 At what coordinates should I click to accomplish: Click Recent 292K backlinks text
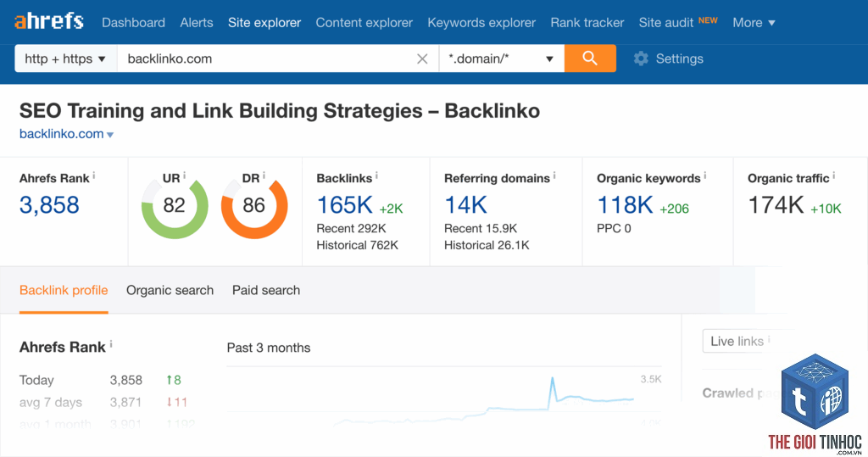351,228
